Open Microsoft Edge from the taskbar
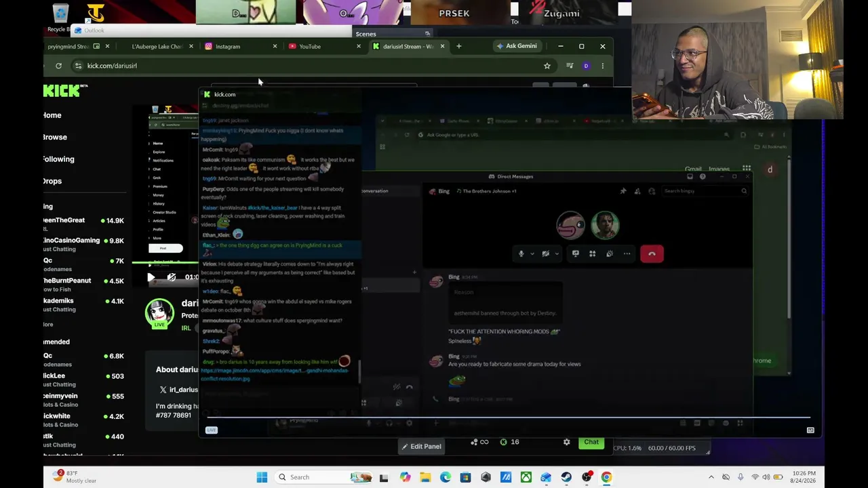 point(446,477)
